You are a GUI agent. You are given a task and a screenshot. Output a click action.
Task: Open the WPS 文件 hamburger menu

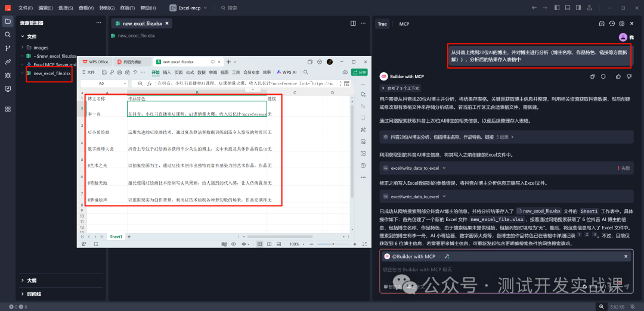coord(89,72)
